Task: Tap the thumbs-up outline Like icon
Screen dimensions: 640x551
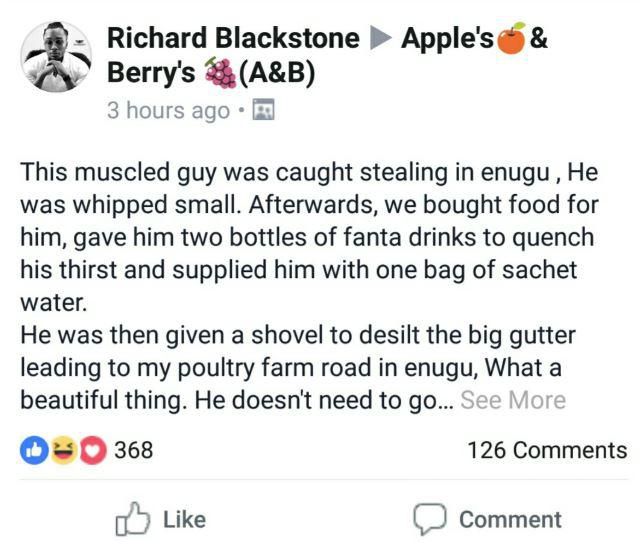Action: [x=132, y=519]
